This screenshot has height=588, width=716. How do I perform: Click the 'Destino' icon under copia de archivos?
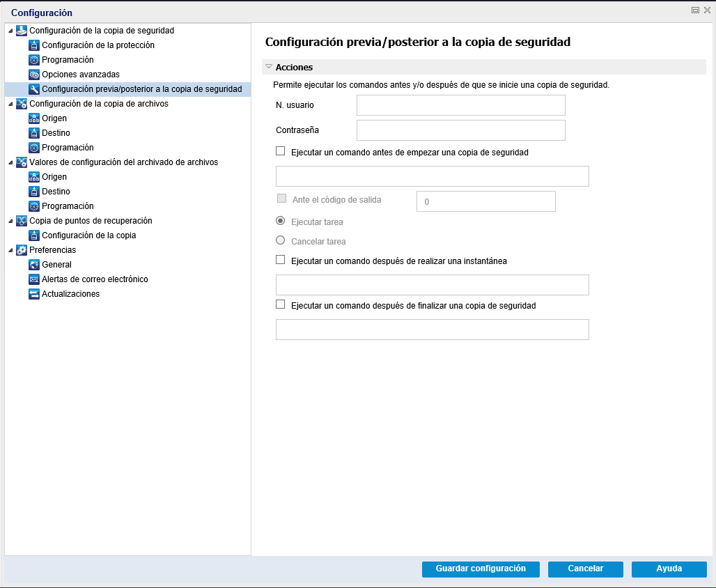[34, 133]
